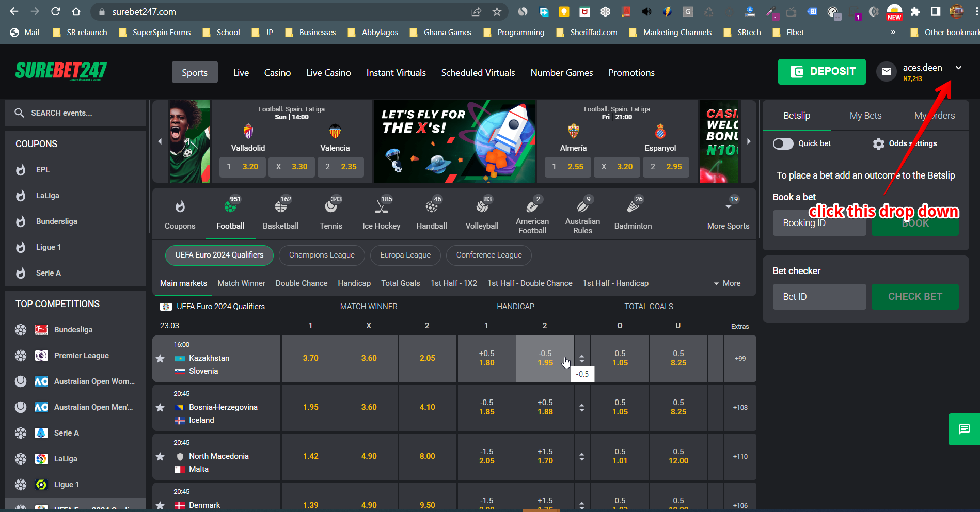
Task: Open the Promotions menu item
Action: 631,73
